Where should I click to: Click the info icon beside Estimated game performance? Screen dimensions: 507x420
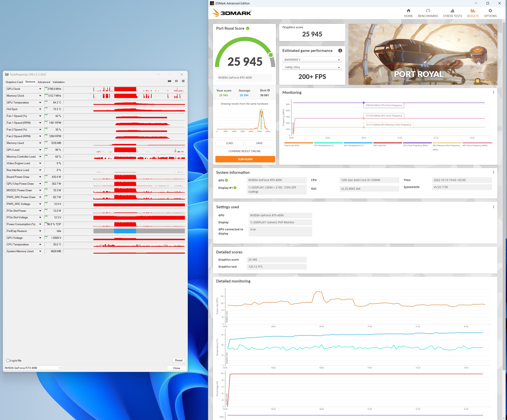(x=340, y=51)
